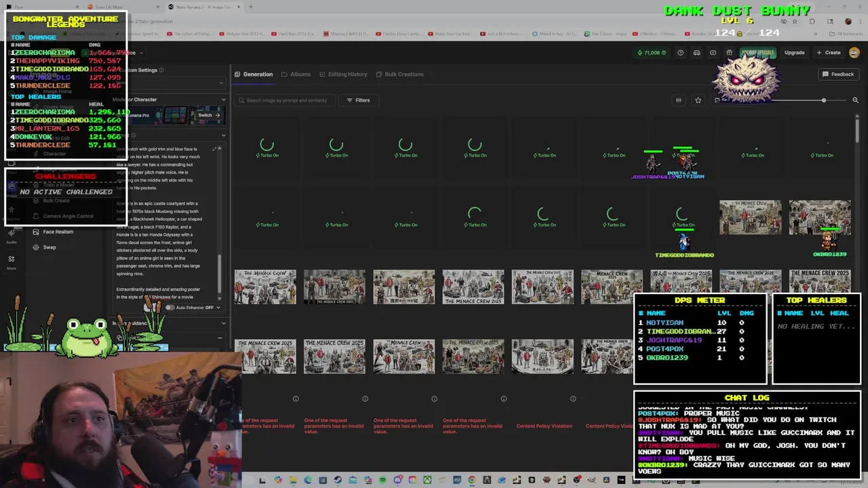Click the Holiday Specials banner button
This screenshot has width=868, height=488.
757,52
